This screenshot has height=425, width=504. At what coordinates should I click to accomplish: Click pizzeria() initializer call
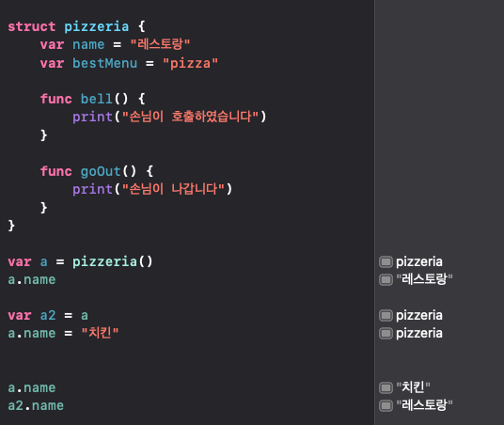(113, 262)
